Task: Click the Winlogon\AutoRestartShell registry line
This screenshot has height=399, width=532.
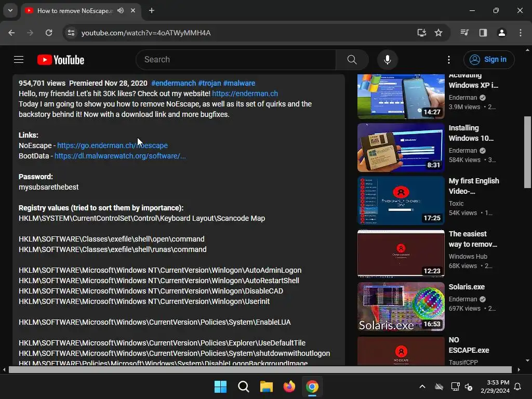Action: click(159, 281)
